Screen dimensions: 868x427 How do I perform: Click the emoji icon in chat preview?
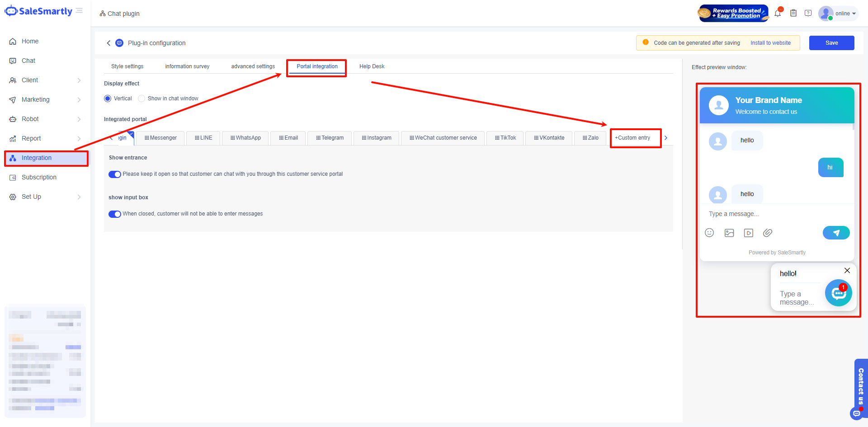click(x=709, y=233)
